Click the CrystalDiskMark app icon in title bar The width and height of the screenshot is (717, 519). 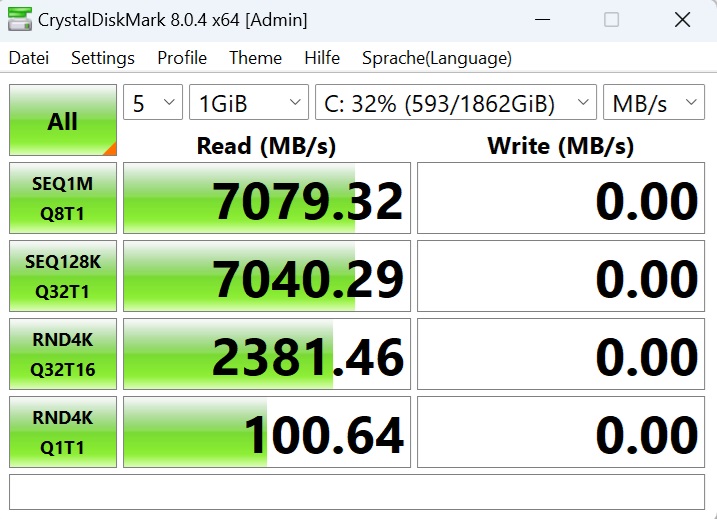[20, 20]
